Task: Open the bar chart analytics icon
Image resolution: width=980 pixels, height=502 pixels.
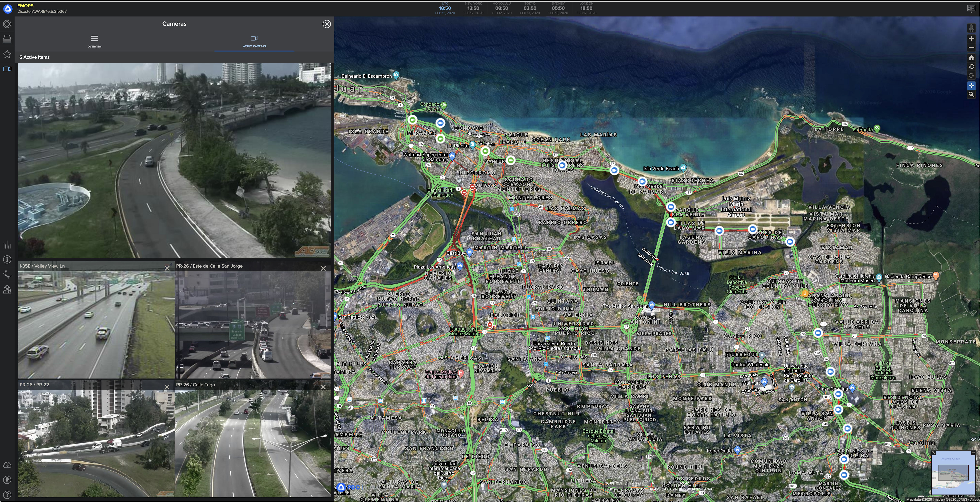Action: pyautogui.click(x=7, y=245)
